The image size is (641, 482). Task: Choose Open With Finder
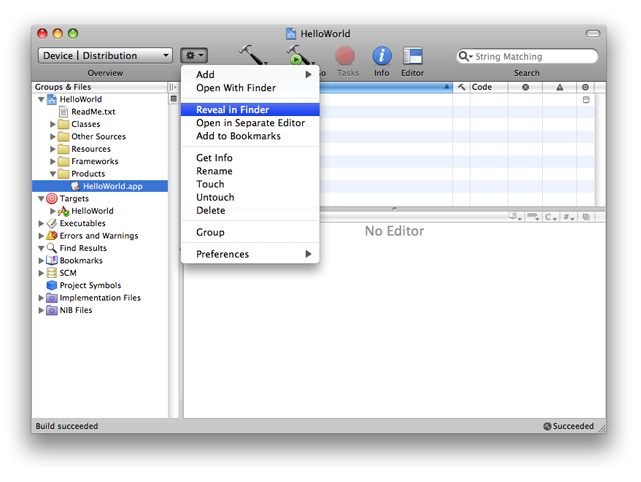click(250, 88)
